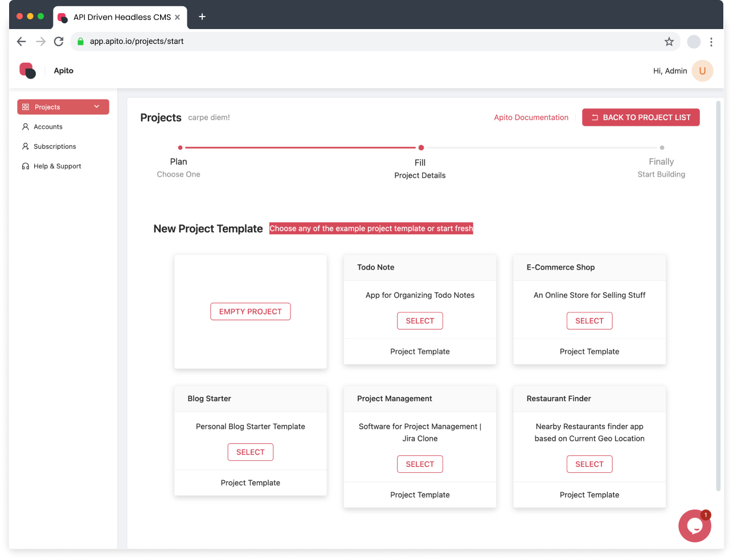Screen dimensions: 733x560
Task: Bookmark page with star icon
Action: point(669,42)
